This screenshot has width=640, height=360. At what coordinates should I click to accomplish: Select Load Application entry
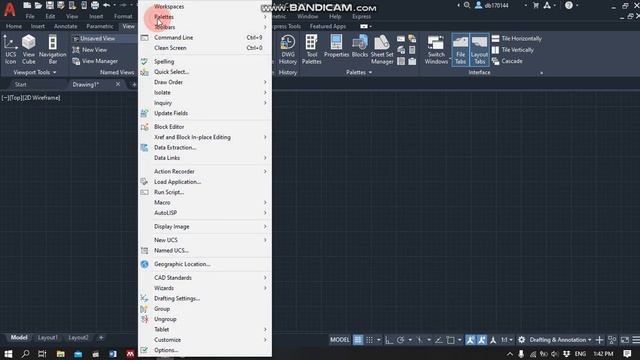[205, 182]
